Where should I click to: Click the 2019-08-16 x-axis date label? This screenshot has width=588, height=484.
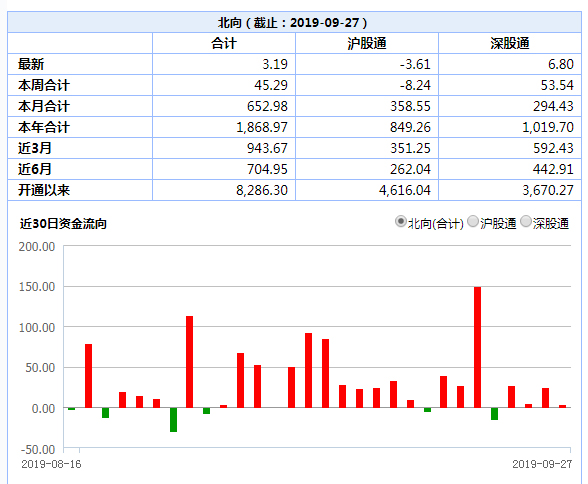pos(51,465)
